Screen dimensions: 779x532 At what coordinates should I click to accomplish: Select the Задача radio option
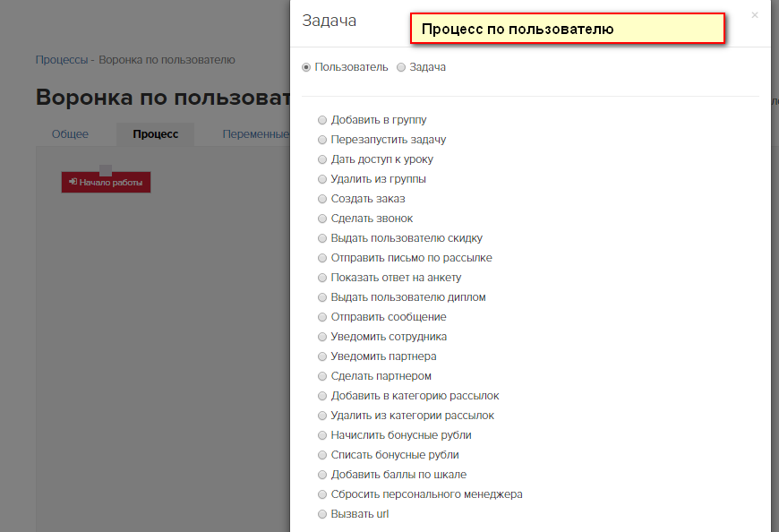401,67
